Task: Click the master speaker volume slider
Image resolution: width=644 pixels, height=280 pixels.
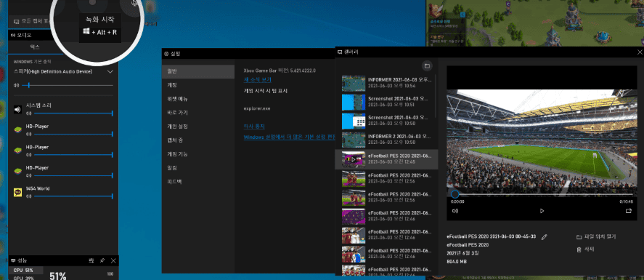Action: click(x=68, y=86)
